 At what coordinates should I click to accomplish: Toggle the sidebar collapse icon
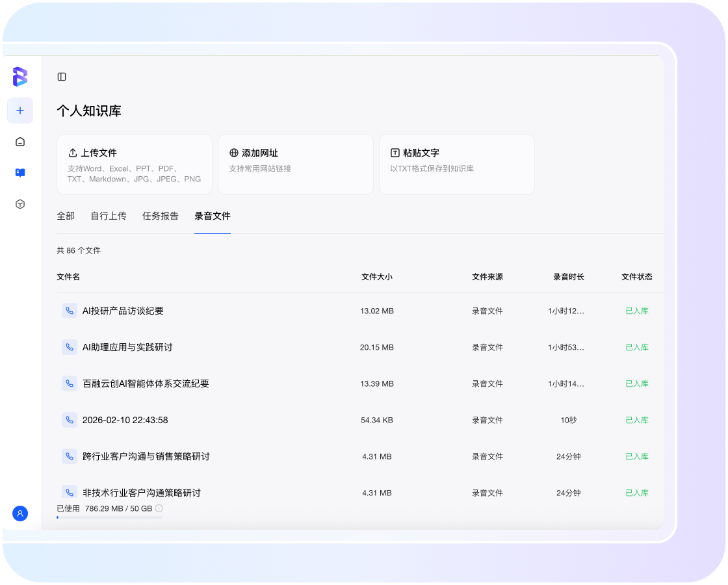coord(62,77)
